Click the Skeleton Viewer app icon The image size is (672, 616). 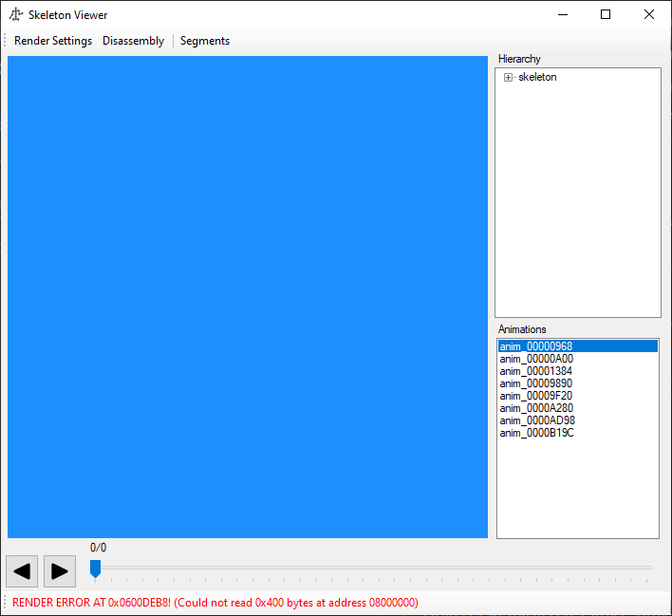(16, 14)
